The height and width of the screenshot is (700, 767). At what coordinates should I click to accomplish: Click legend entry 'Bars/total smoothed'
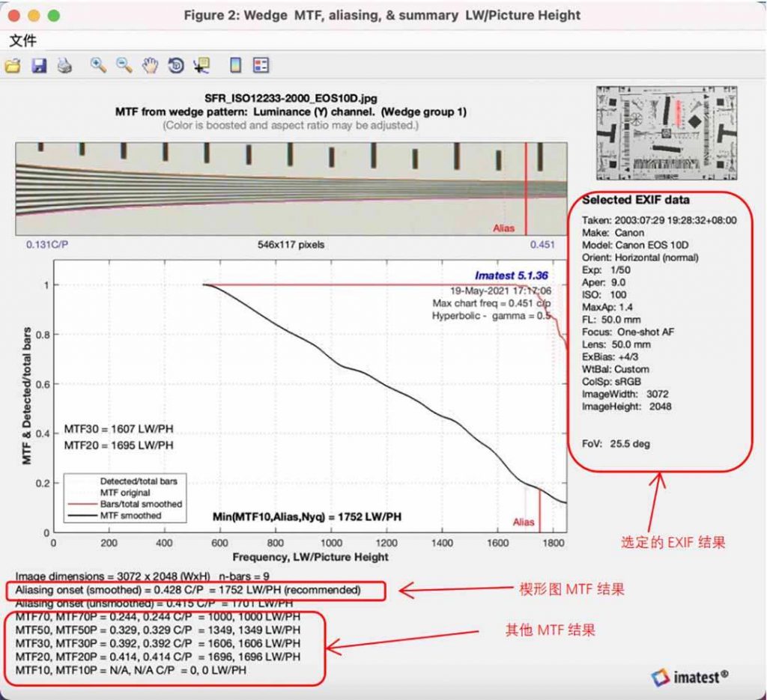pos(141,504)
